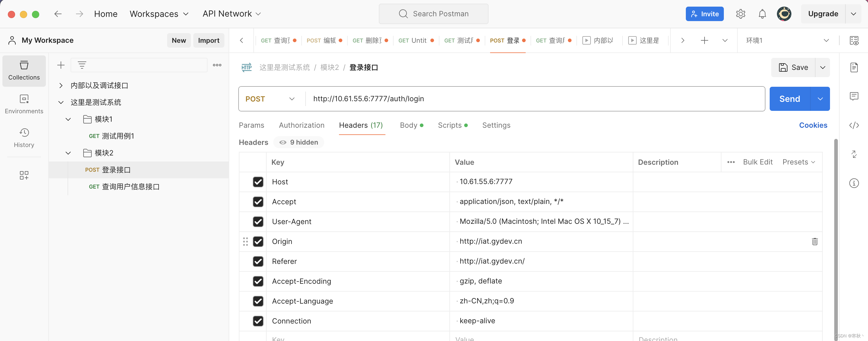Toggle the 9 hidden headers visibility
868x341 pixels.
(299, 142)
